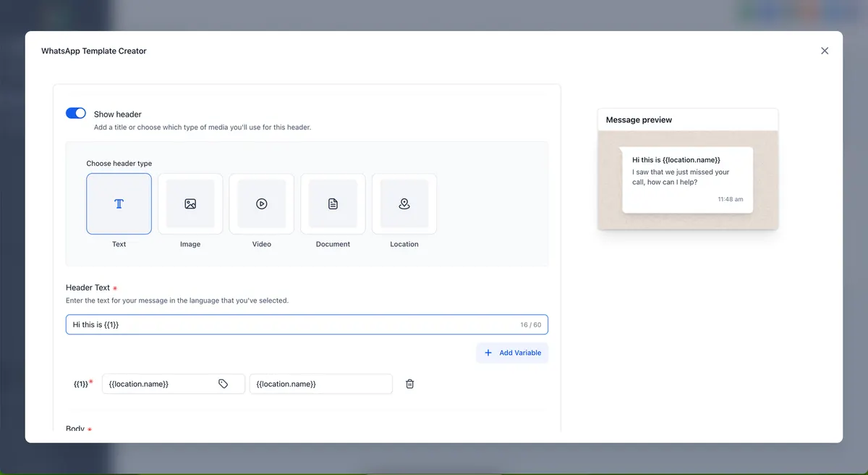
Task: Click the "16 / 60" character counter
Action: (531, 324)
